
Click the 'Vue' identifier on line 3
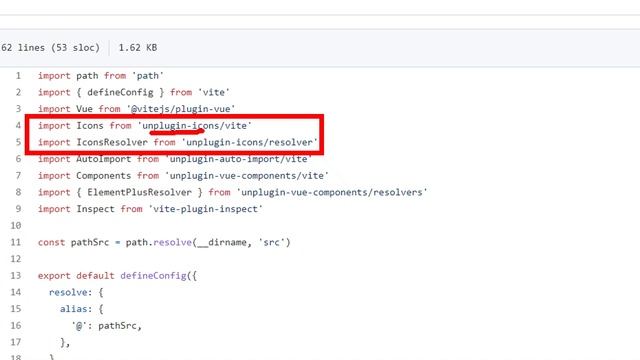(x=84, y=109)
